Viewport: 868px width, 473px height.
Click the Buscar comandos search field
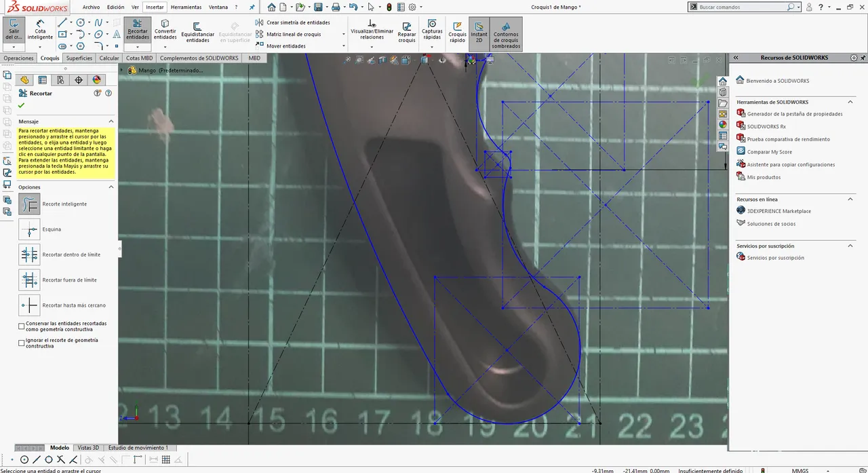743,7
